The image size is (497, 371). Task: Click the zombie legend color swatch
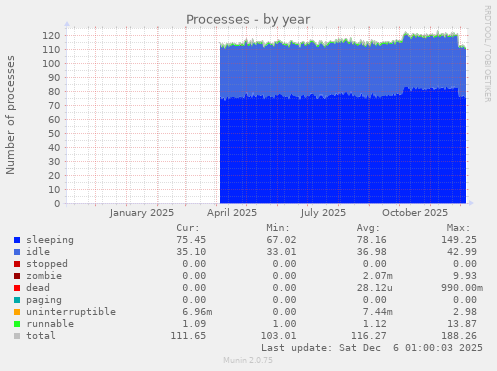pyautogui.click(x=17, y=276)
